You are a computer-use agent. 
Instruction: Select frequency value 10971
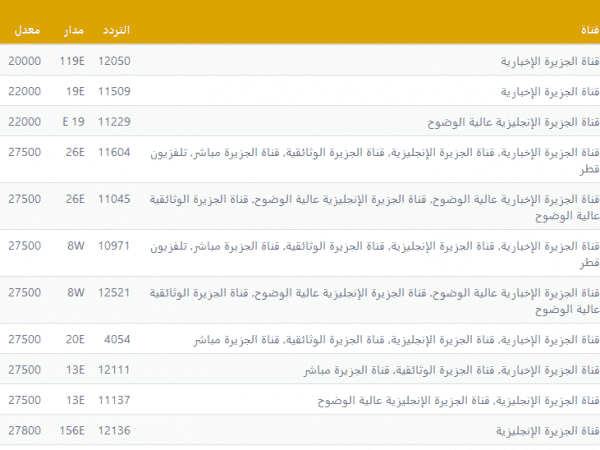pyautogui.click(x=114, y=246)
